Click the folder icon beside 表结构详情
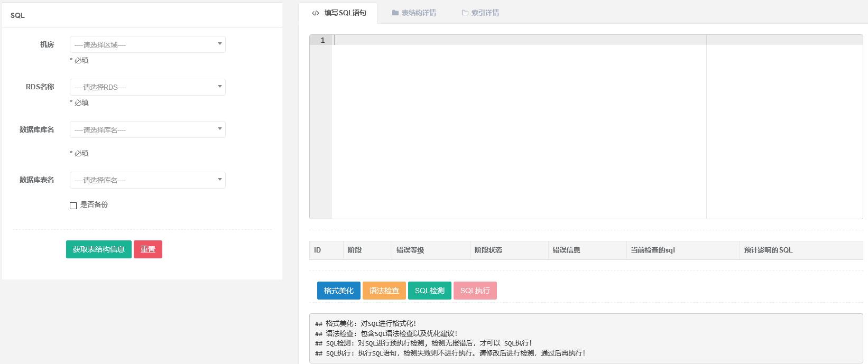Viewport: 868px width, 364px height. (x=395, y=13)
